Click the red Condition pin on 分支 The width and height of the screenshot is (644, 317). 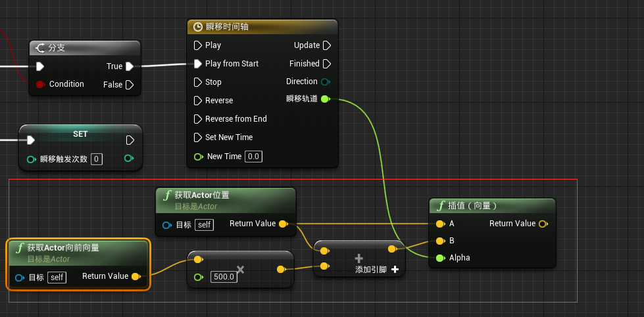[40, 84]
